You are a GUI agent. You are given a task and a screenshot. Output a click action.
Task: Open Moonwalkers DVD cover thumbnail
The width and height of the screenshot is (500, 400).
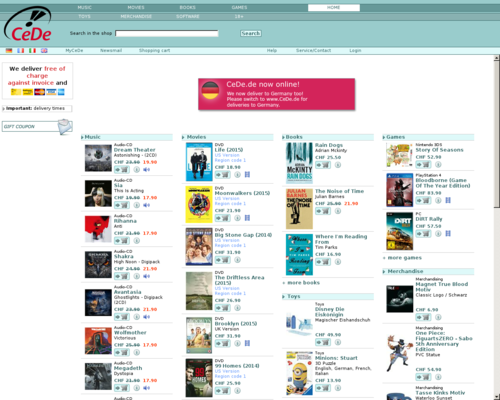[x=199, y=204]
